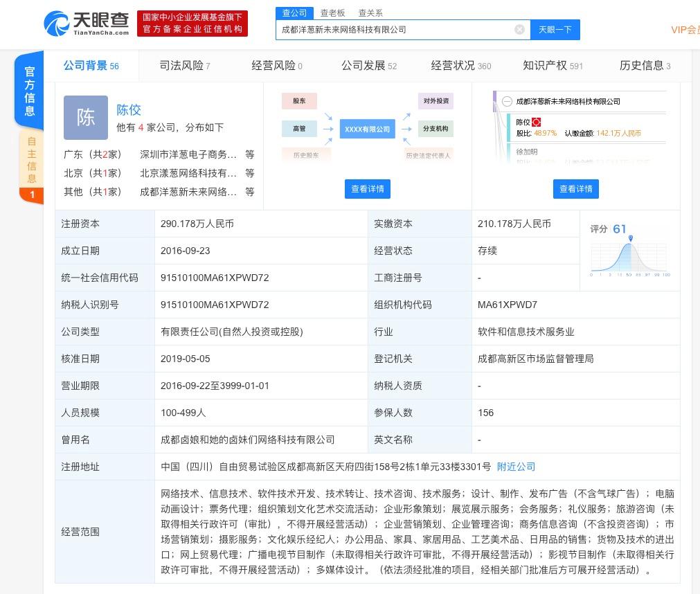Switch to the 经营风险 tab
Viewport: 700px width, 594px height.
[277, 66]
